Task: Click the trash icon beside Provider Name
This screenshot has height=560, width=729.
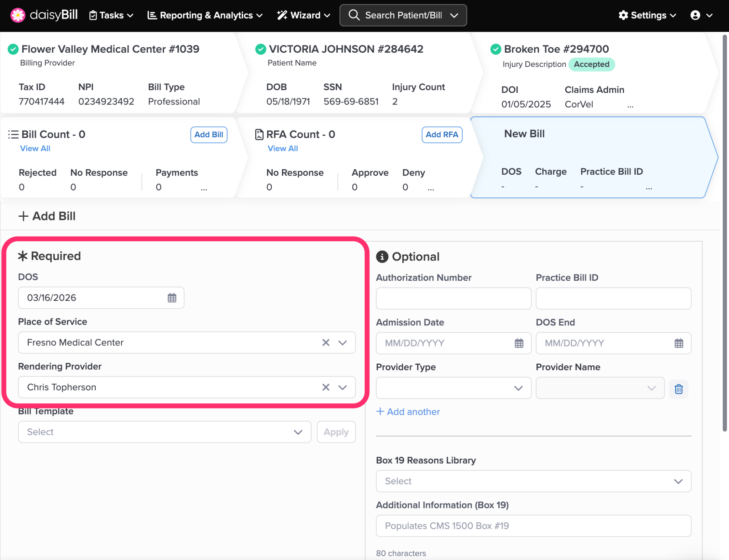Action: coord(678,389)
